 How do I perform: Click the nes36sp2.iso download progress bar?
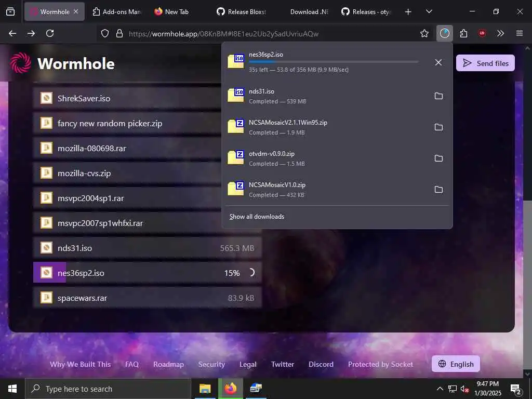point(334,62)
